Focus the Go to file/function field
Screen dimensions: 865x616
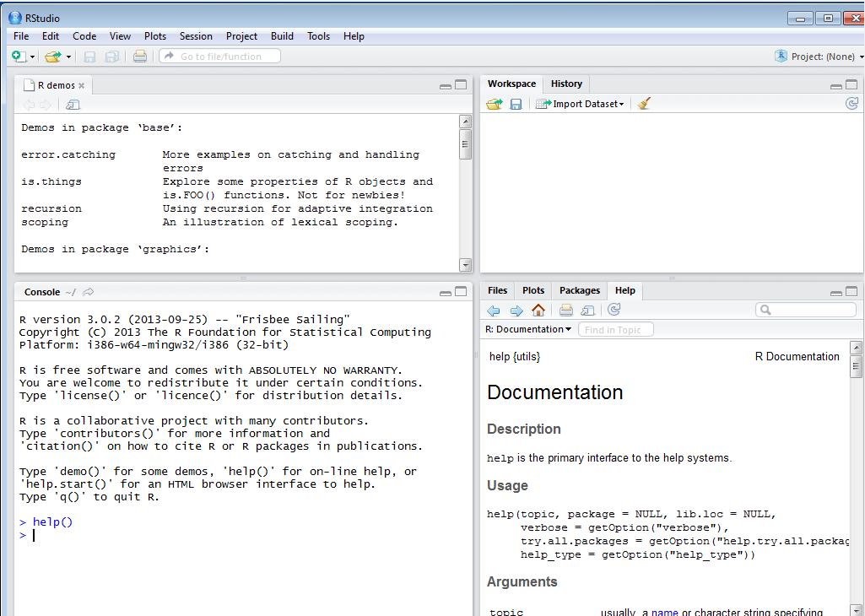220,57
